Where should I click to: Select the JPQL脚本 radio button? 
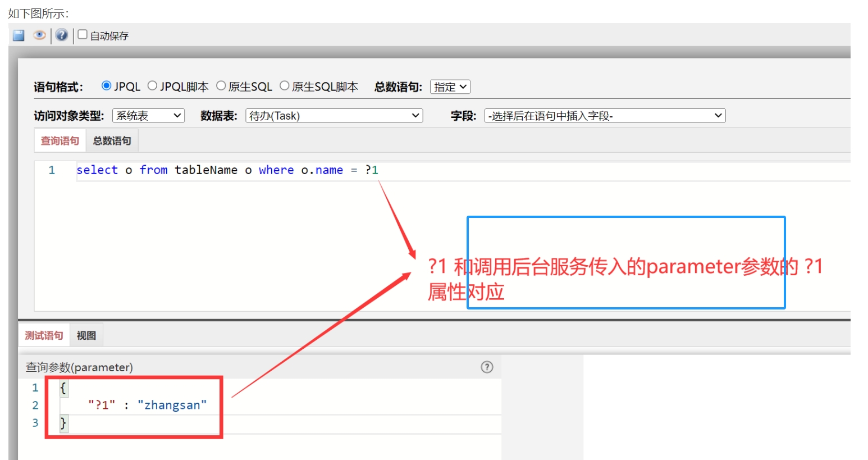pyautogui.click(x=152, y=85)
